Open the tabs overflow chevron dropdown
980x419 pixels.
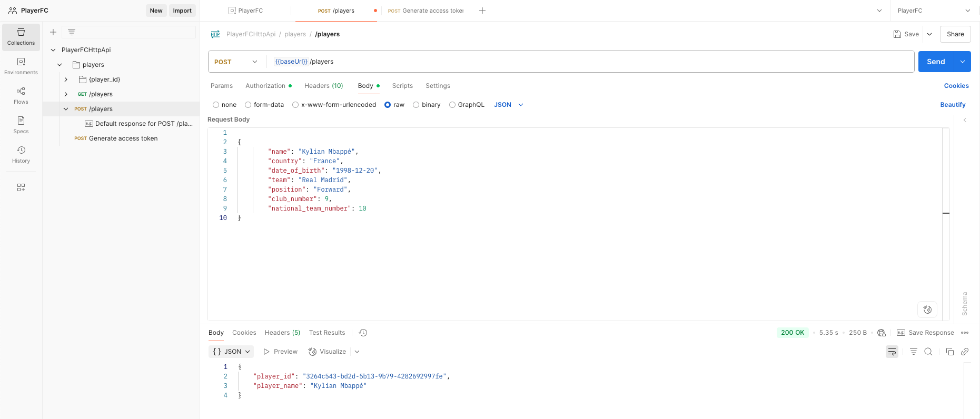879,11
